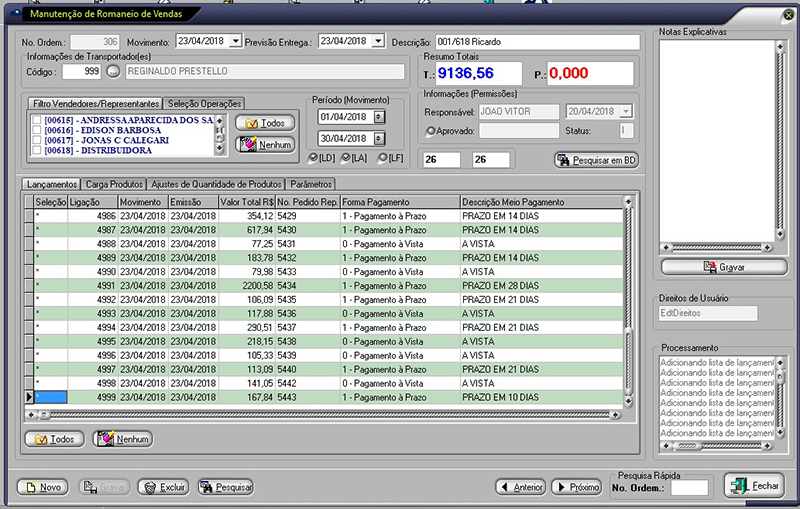The width and height of the screenshot is (800, 509).
Task: Click the Novo button to create new record
Action: pos(42,487)
